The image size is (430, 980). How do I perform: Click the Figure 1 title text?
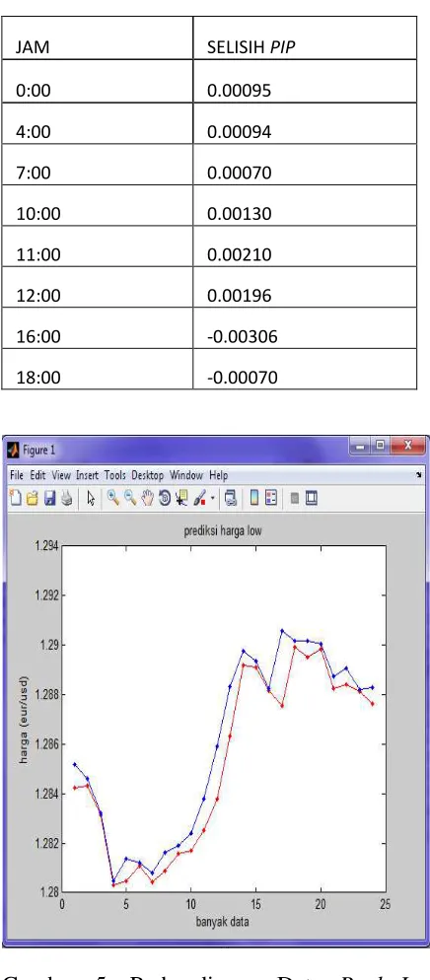[x=39, y=450]
